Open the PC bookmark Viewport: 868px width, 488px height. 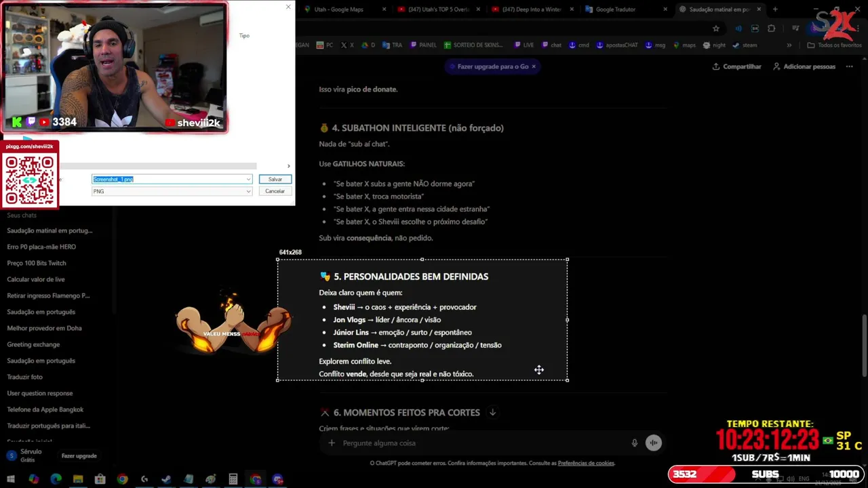point(325,45)
